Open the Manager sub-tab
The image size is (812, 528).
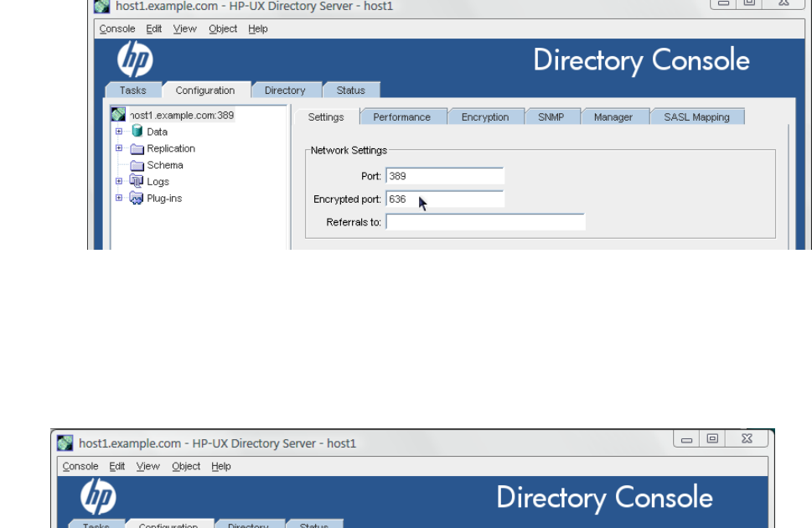pos(613,117)
